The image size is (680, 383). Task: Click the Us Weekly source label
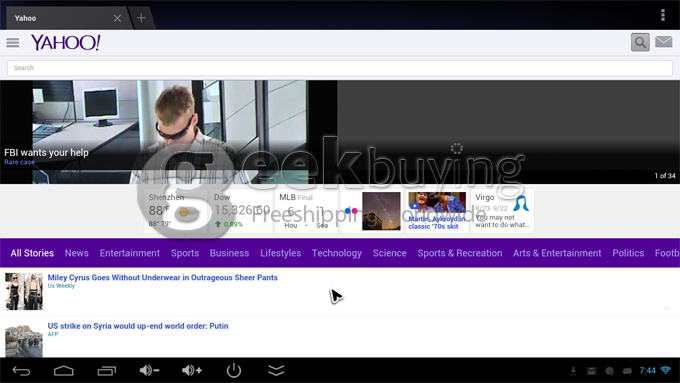click(61, 286)
